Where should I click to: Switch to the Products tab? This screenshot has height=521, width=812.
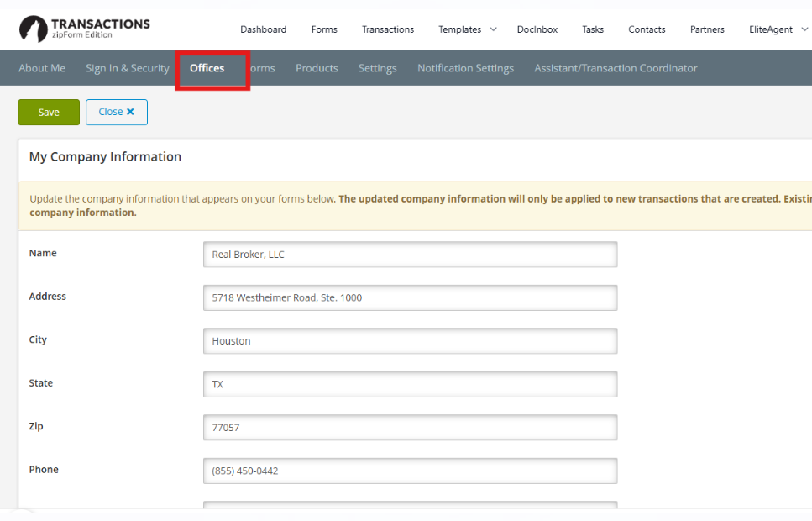(x=317, y=68)
